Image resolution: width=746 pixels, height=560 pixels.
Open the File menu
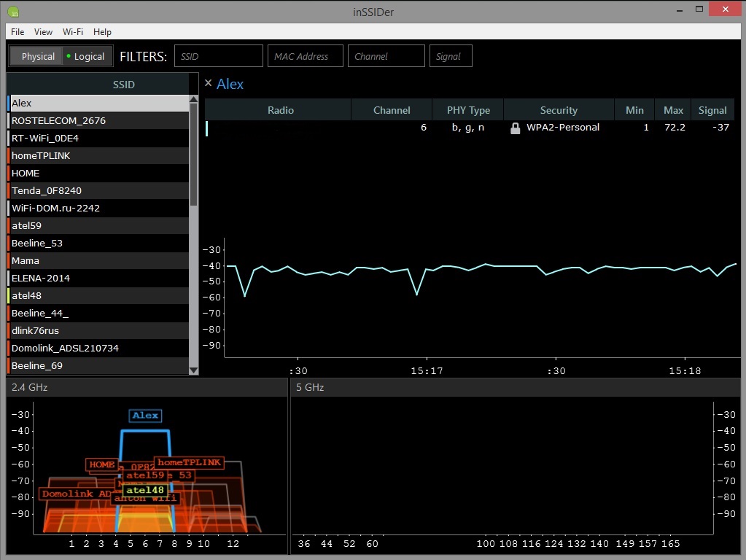click(18, 31)
